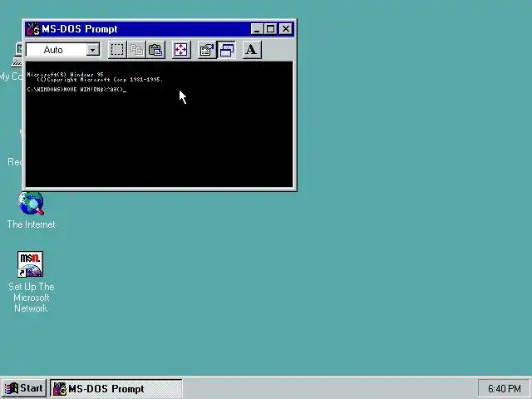Select The Internet desktop icon

32,204
